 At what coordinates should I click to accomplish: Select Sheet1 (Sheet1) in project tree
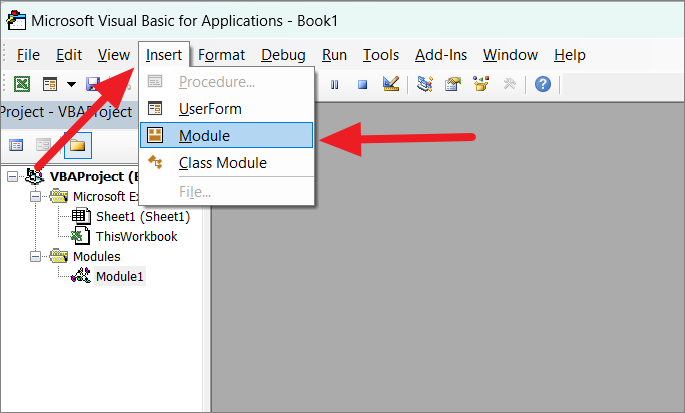tap(143, 217)
